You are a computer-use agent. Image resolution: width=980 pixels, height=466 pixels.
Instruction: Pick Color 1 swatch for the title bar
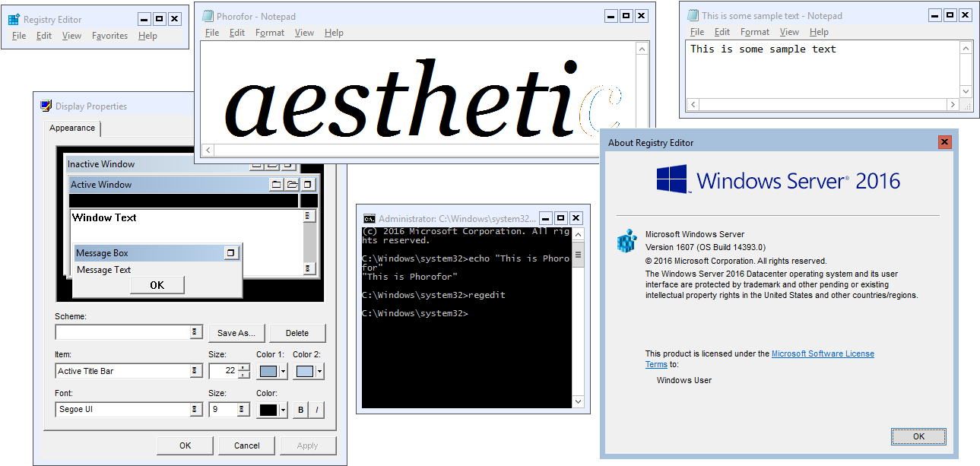pos(268,371)
